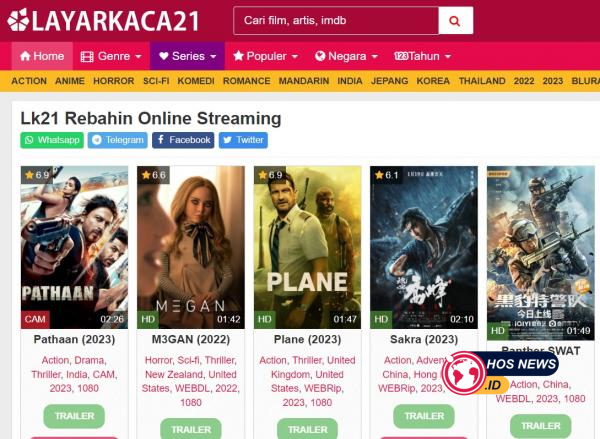The width and height of the screenshot is (600, 439).
Task: Click the Hos News ID globe logo
Action: 464,373
